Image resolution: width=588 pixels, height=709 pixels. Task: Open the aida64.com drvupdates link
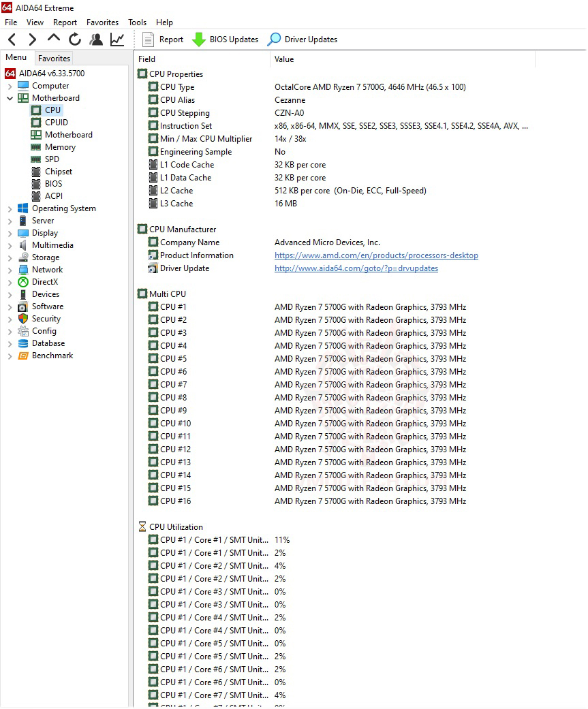356,268
